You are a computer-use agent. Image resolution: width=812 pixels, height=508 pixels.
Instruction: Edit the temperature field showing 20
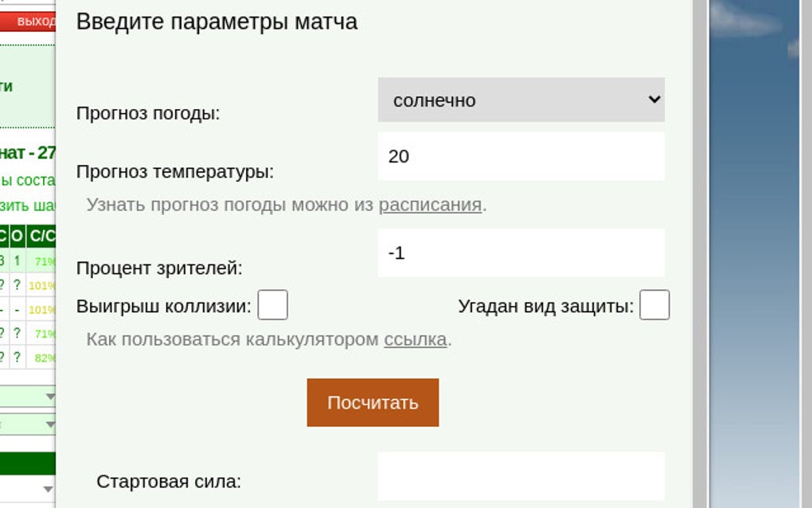[x=517, y=156]
